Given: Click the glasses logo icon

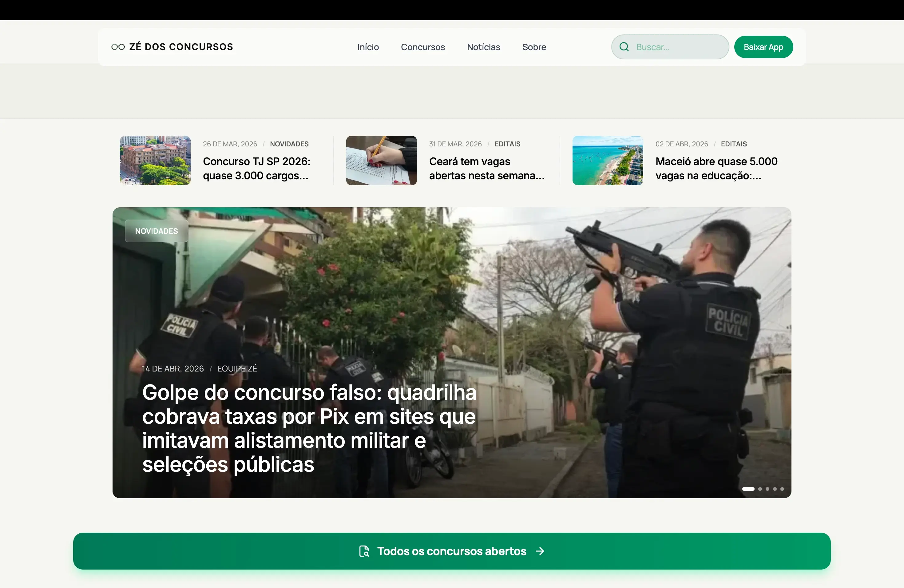Looking at the screenshot, I should 118,47.
